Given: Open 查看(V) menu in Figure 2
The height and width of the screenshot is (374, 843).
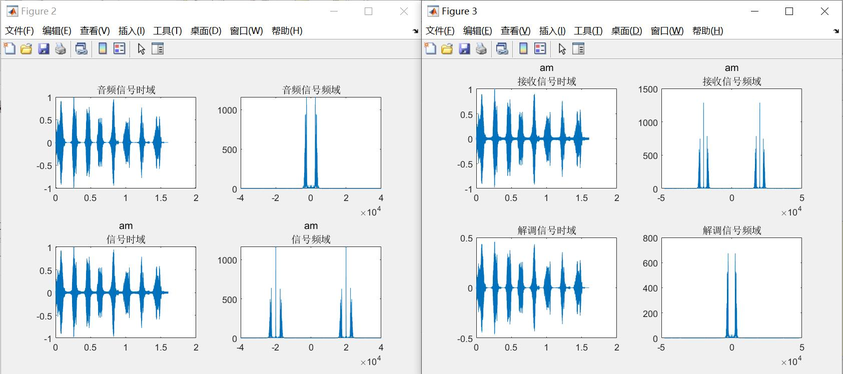Looking at the screenshot, I should click(95, 31).
